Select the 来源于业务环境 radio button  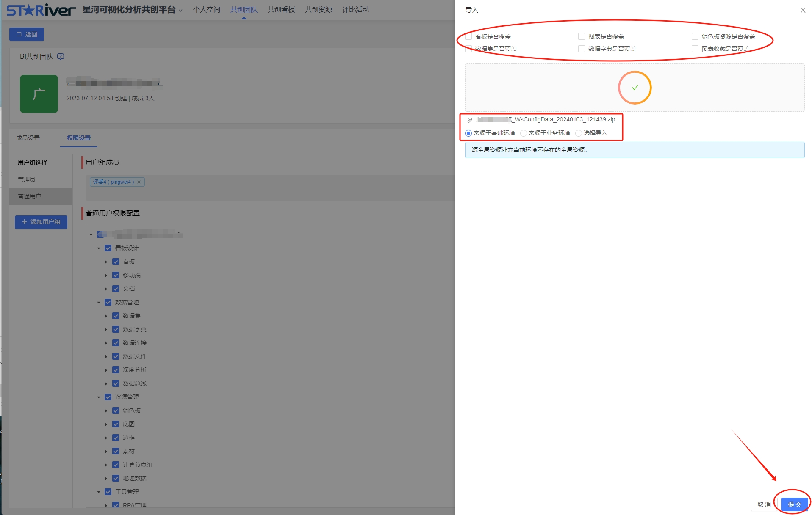click(x=524, y=133)
